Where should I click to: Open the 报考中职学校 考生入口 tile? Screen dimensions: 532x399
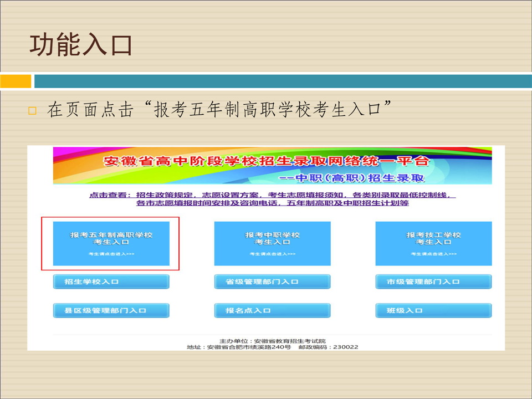click(272, 243)
